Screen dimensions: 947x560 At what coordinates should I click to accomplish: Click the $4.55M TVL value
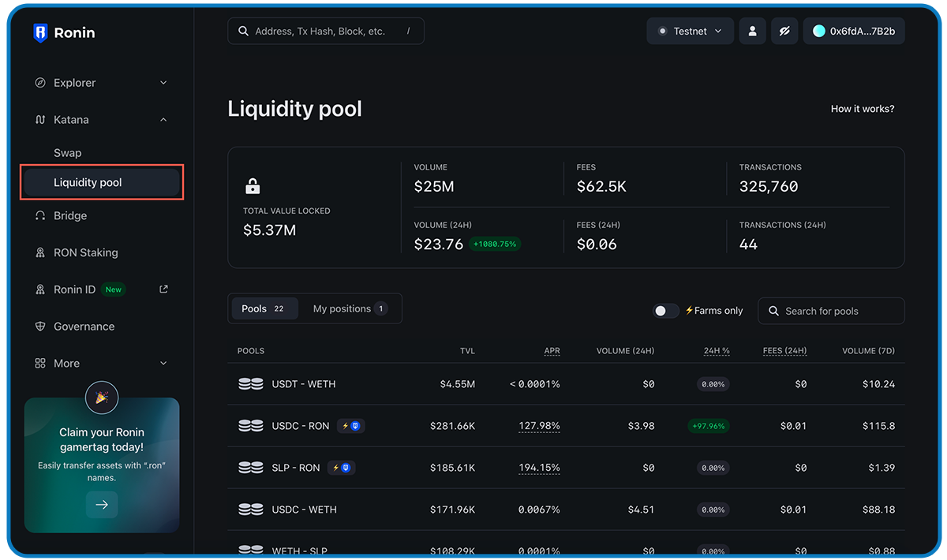pos(458,384)
